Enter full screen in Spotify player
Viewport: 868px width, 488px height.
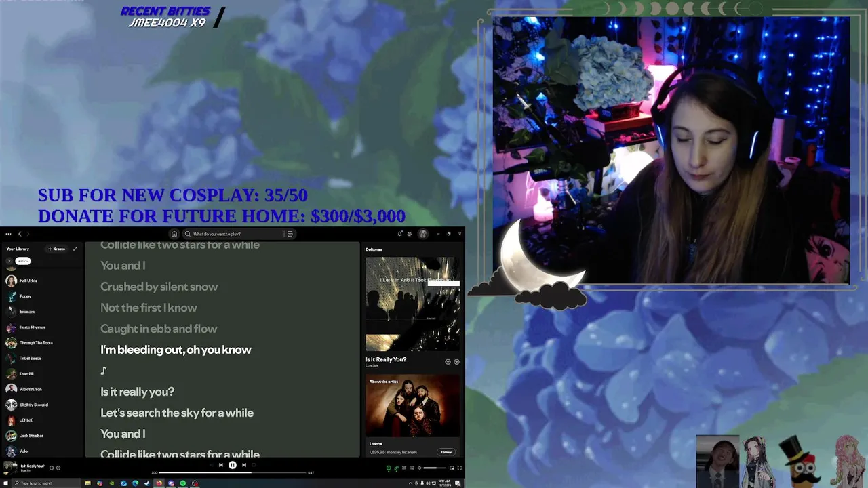pos(460,468)
